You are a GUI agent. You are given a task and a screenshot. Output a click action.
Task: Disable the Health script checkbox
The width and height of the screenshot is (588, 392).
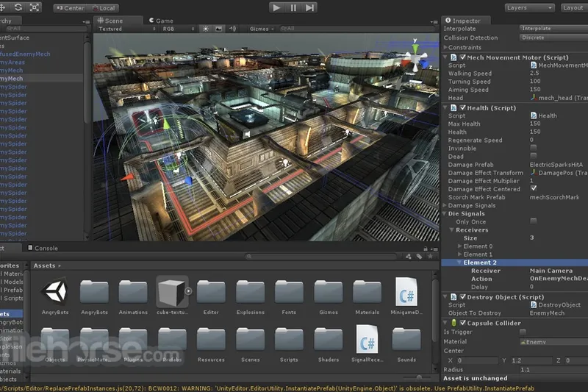(x=463, y=107)
